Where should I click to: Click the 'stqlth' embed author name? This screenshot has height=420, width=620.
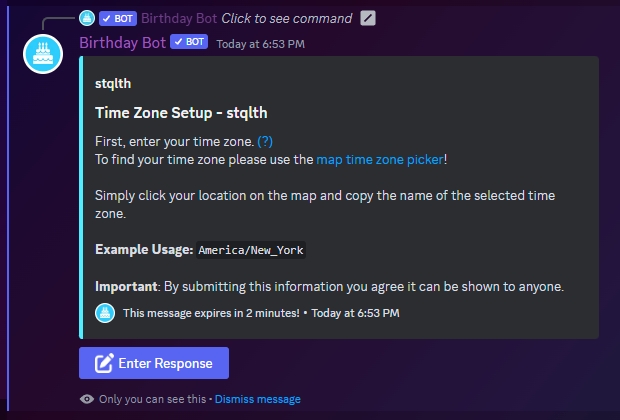(113, 83)
